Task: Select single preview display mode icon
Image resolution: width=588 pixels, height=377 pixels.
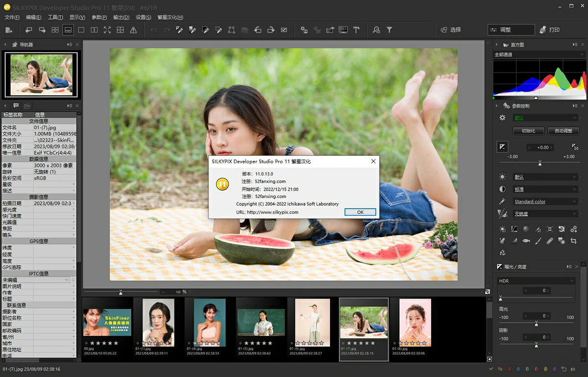Action: (x=81, y=30)
